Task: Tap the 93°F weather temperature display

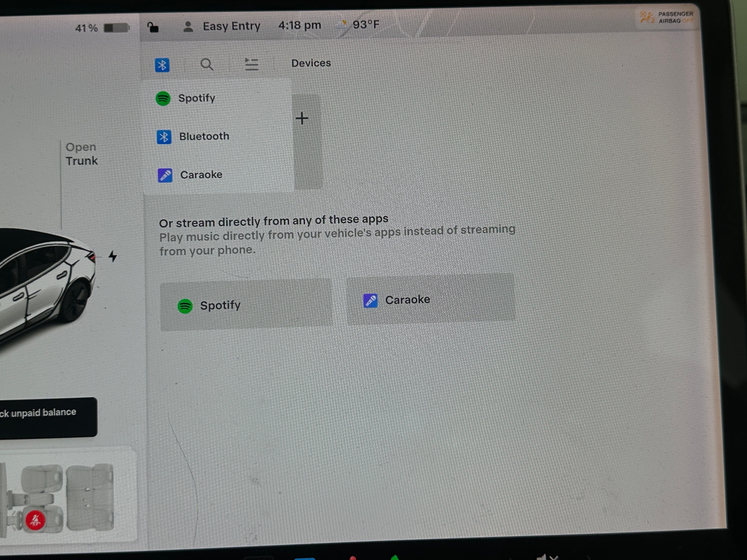Action: (x=359, y=24)
